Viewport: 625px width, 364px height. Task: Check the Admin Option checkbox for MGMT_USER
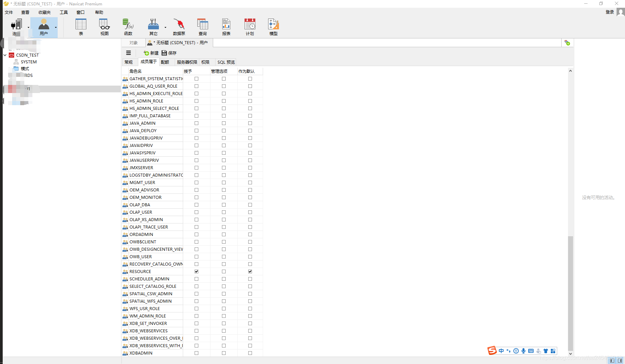224,183
